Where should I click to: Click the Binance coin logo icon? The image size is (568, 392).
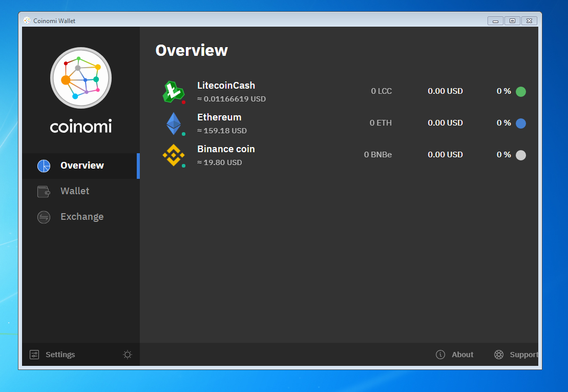pos(174,155)
